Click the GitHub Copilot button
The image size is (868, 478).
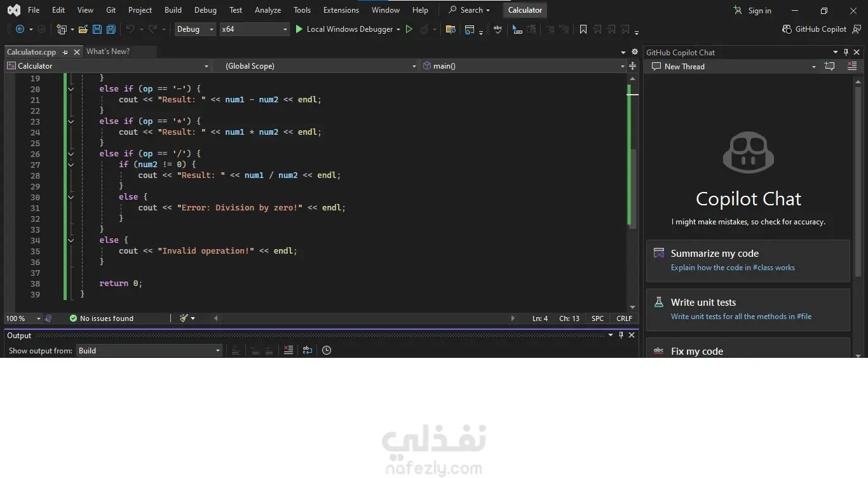point(814,29)
